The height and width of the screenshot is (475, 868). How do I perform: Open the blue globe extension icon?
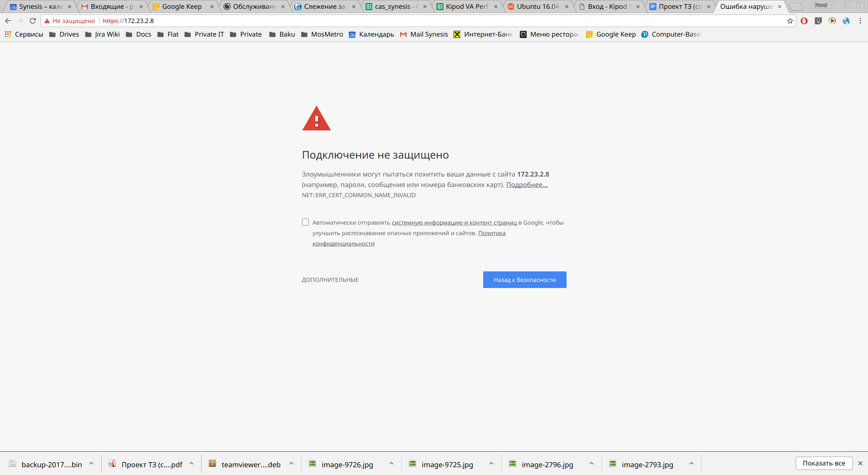846,21
